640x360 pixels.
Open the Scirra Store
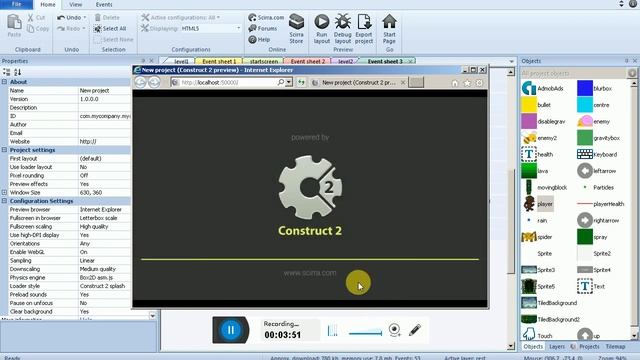296,29
